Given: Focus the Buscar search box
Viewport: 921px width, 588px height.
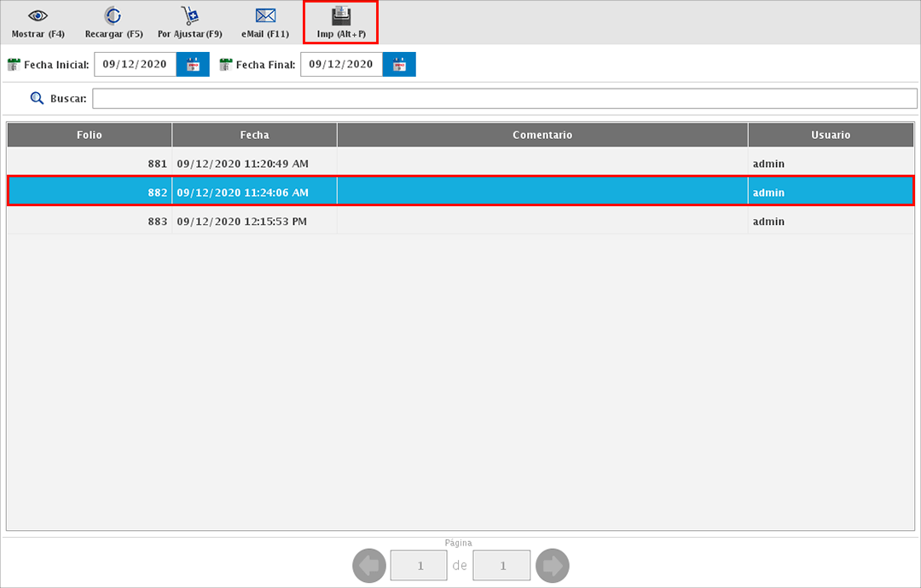Looking at the screenshot, I should pos(504,99).
